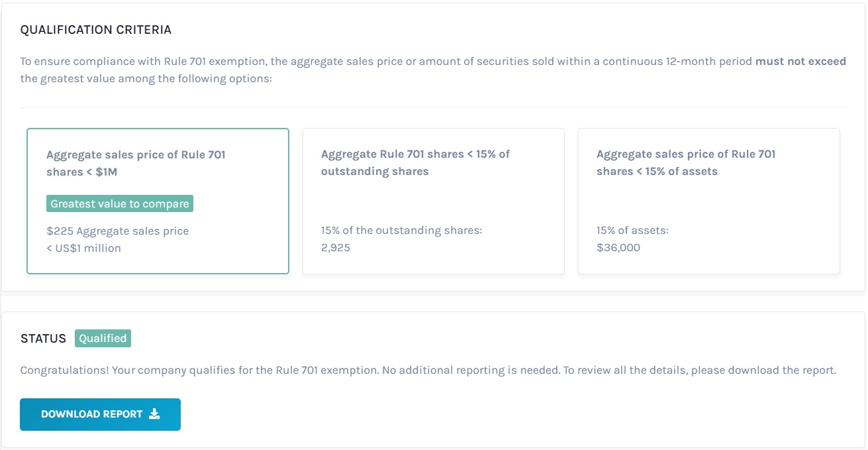Select the '15% of assets' criteria card
This screenshot has width=868, height=450.
tap(709, 201)
